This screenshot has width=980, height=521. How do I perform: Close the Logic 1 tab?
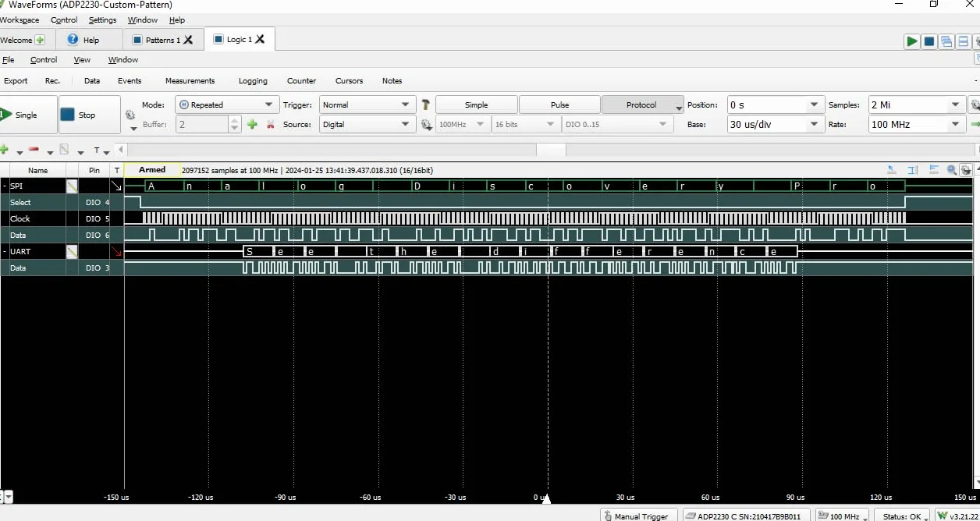[260, 39]
